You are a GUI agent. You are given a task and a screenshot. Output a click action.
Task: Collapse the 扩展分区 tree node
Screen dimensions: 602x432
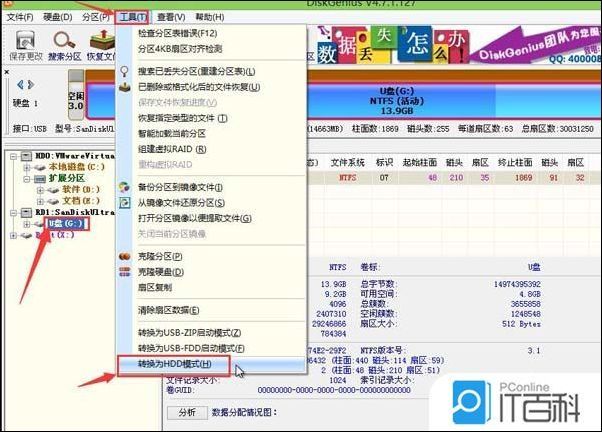coord(27,179)
